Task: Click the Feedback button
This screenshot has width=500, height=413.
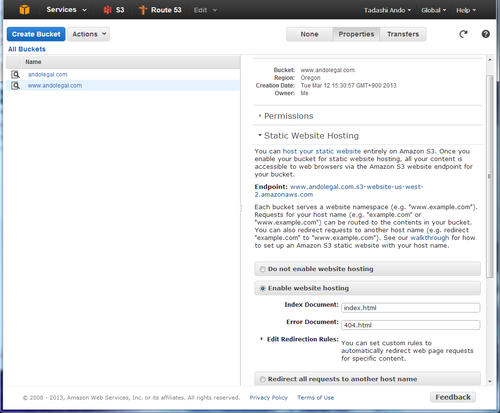Action: tap(453, 397)
